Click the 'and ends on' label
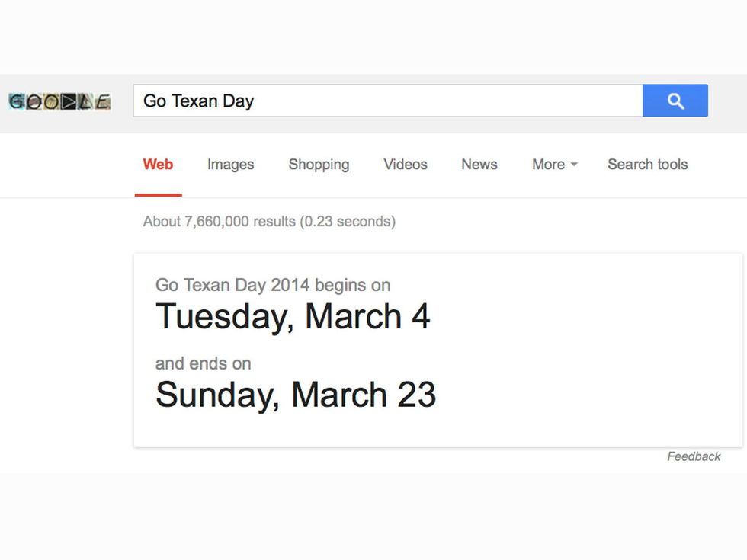The image size is (747, 560). [x=203, y=363]
